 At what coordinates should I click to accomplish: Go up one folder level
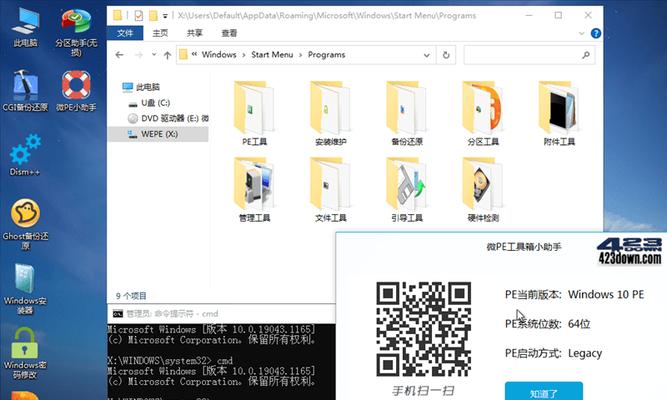point(167,55)
